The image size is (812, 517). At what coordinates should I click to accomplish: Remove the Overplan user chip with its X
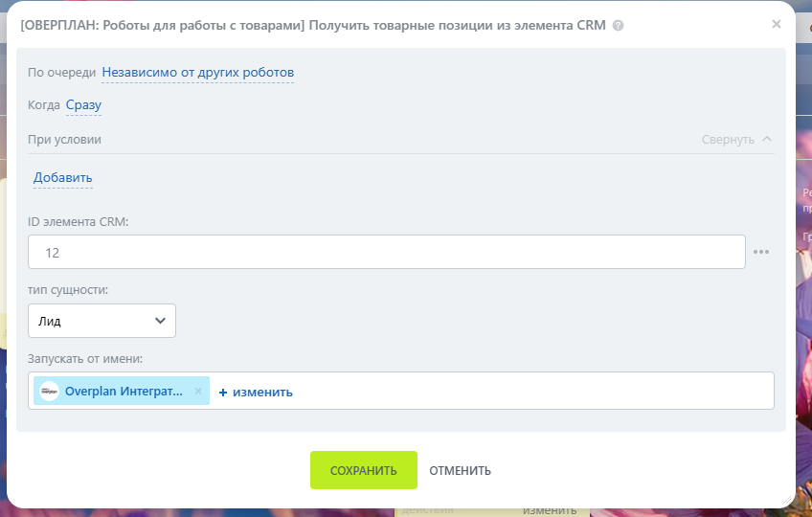coord(198,392)
